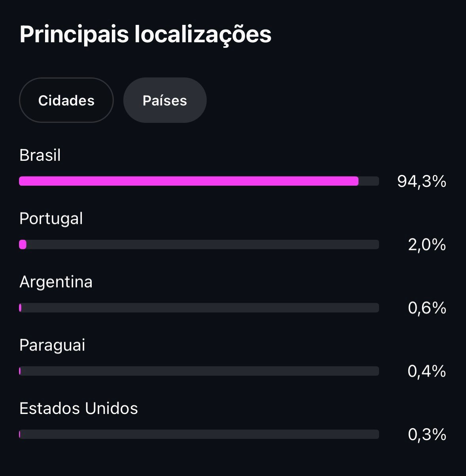Click the Paraguai country label

pos(52,345)
